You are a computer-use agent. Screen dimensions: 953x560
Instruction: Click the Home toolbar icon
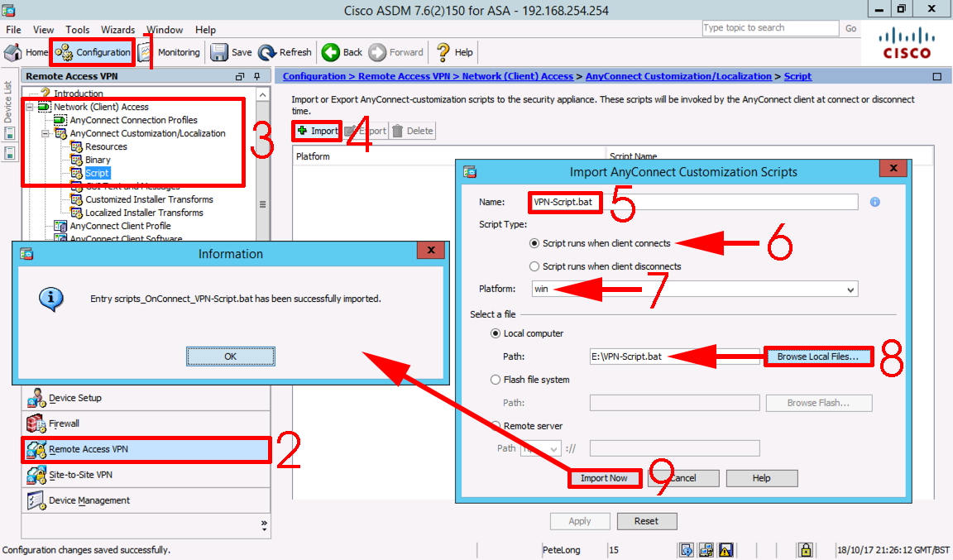12,52
